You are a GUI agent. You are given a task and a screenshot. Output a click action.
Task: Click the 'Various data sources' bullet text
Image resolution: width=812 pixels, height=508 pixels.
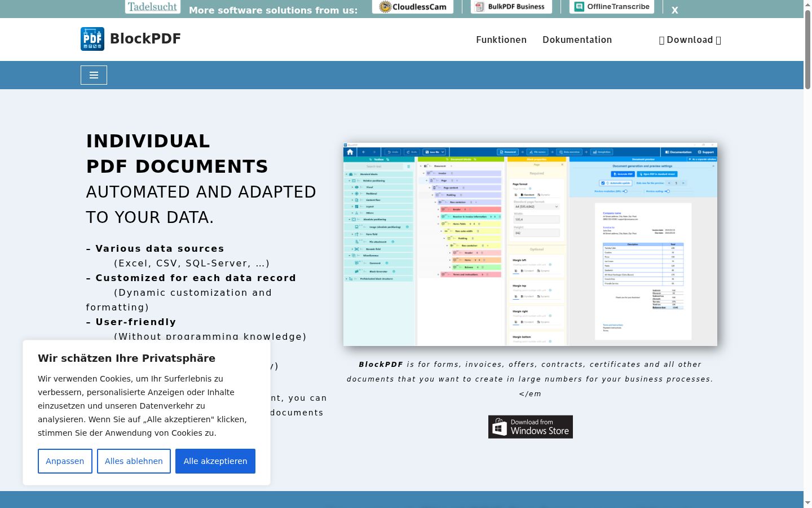click(x=160, y=248)
